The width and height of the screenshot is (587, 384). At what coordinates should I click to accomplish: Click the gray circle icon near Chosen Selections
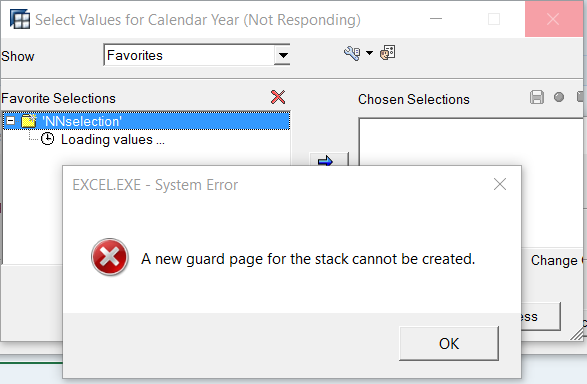coord(559,97)
